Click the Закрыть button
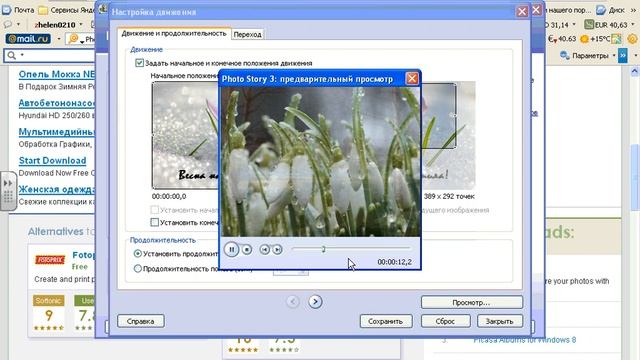 point(500,321)
